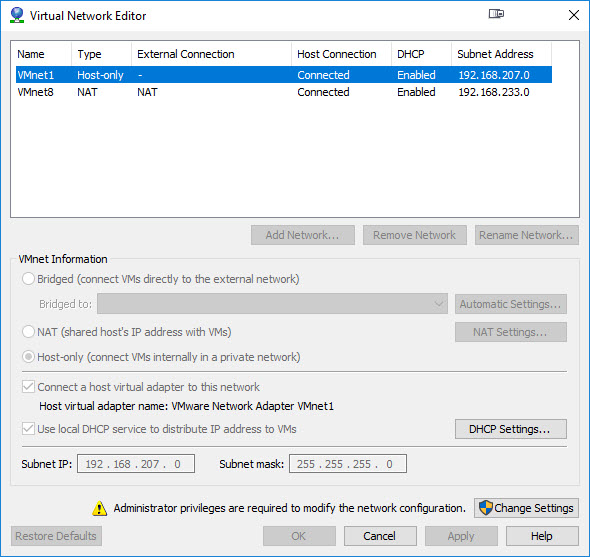Click the Apply button

(x=461, y=536)
